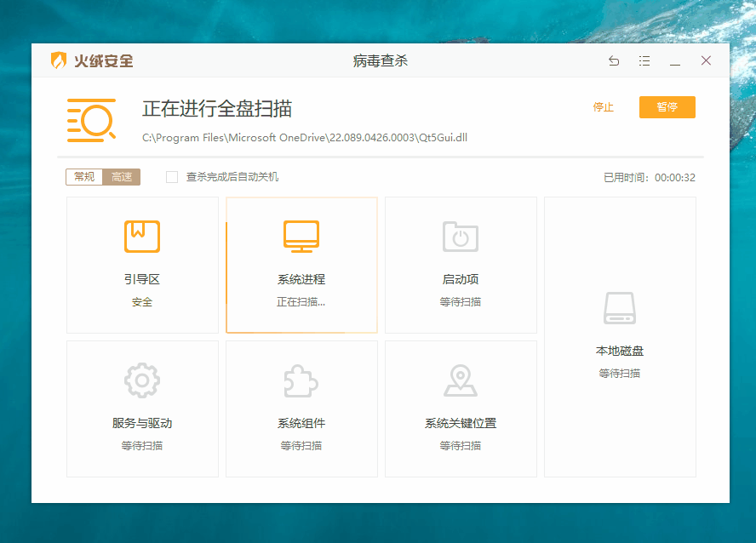This screenshot has width=756, height=543.
Task: Click the local disk (本地磁盘) drive icon
Action: pyautogui.click(x=620, y=308)
